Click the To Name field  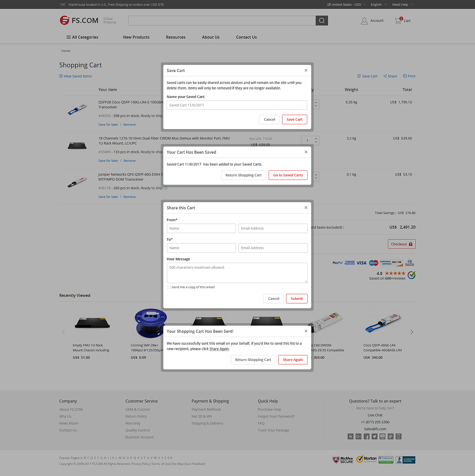[x=201, y=248]
